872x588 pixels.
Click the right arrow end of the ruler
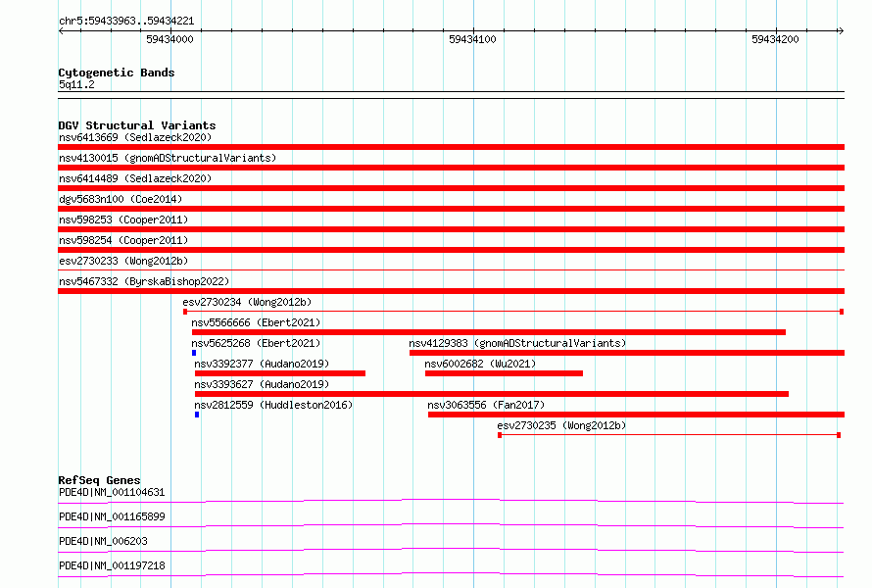tap(841, 30)
